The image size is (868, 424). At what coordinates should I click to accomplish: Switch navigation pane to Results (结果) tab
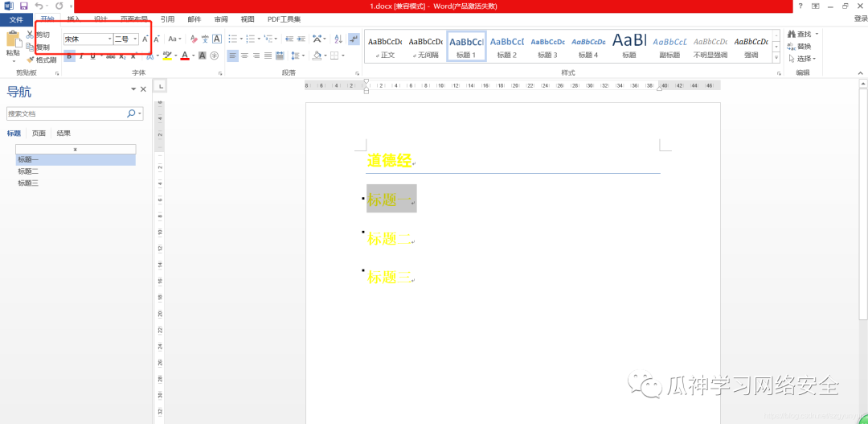click(63, 133)
